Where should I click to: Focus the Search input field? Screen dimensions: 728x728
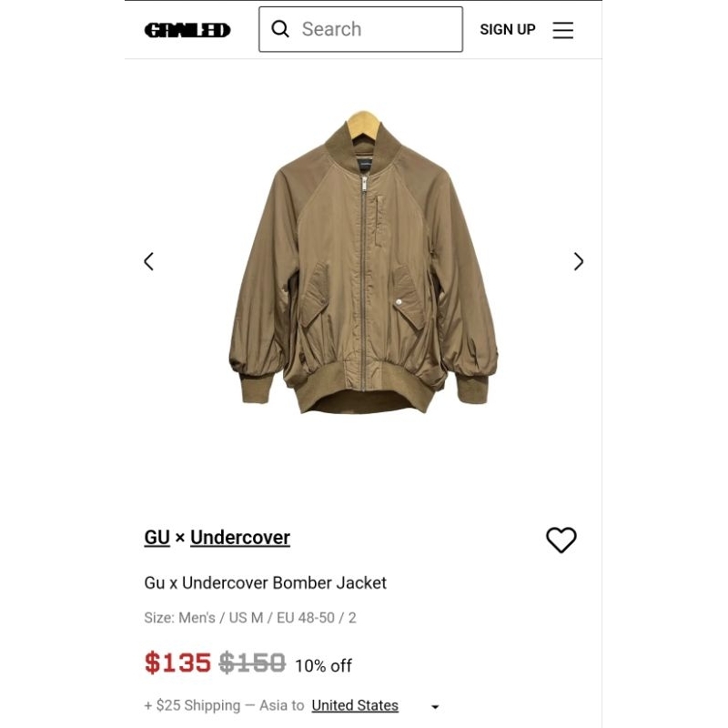pos(360,29)
